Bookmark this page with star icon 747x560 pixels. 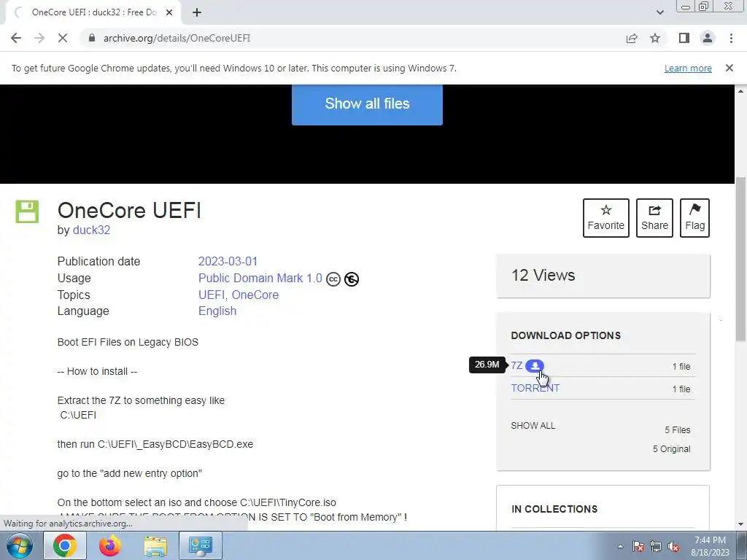(x=655, y=38)
